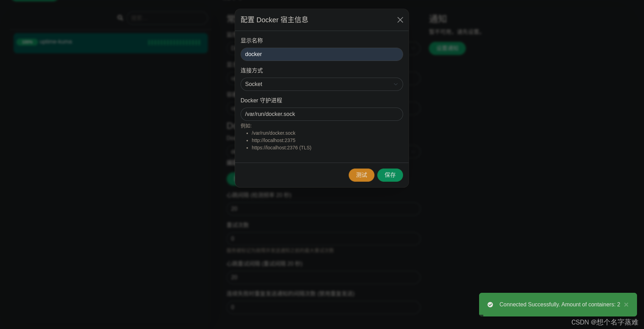This screenshot has width=644, height=329.
Task: Click the search magnifier icon in background
Action: [120, 18]
